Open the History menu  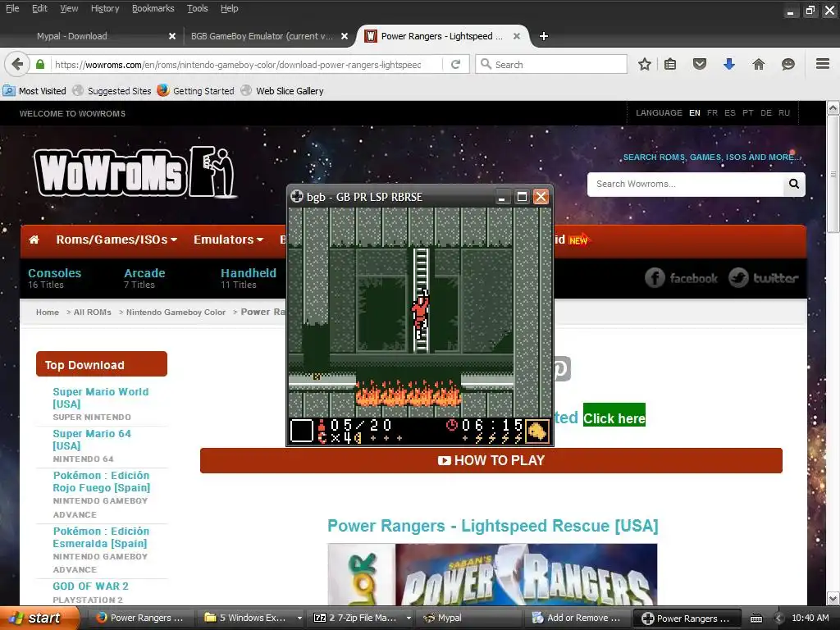[x=105, y=8]
